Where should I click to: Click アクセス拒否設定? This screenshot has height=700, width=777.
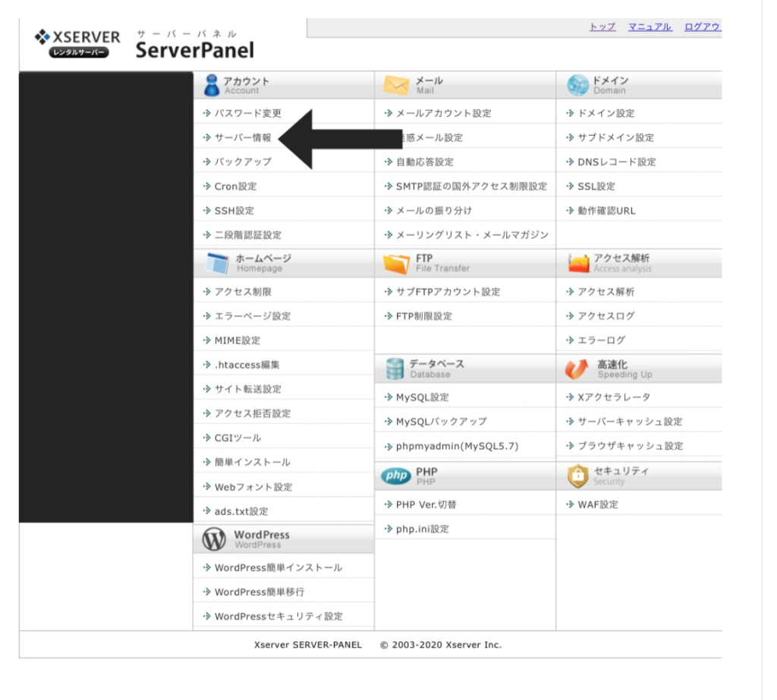pyautogui.click(x=252, y=413)
